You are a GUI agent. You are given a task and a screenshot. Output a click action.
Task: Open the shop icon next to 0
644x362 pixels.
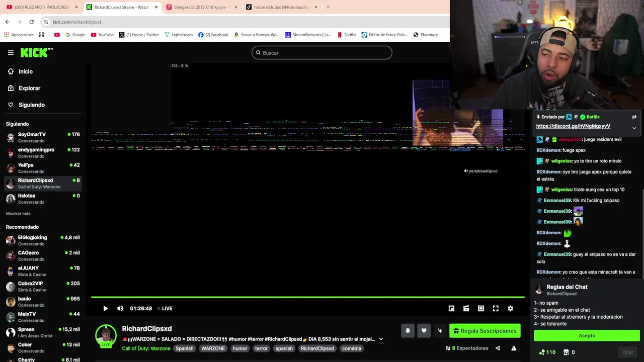coord(566,352)
